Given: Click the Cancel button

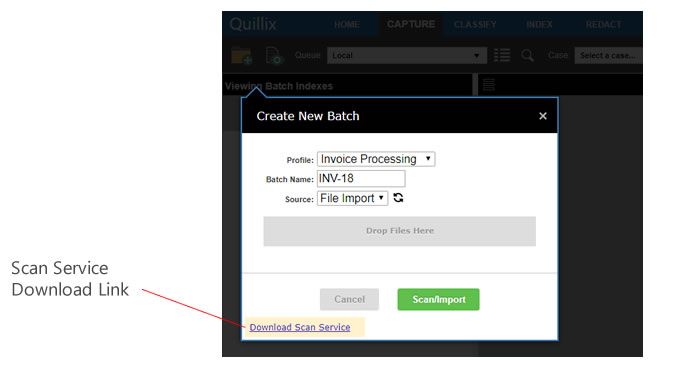Looking at the screenshot, I should [x=349, y=299].
